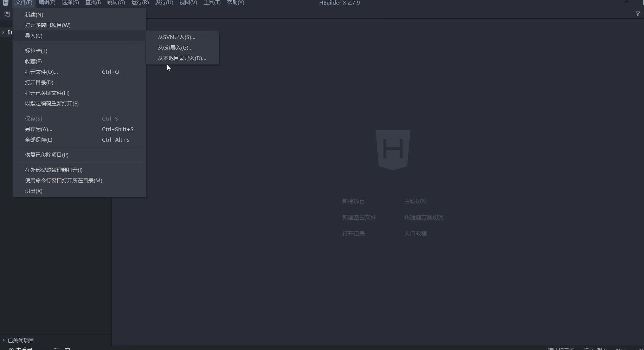Screen dimensions: 644x350
Task: Open the 视图(V) menu
Action: point(188,3)
